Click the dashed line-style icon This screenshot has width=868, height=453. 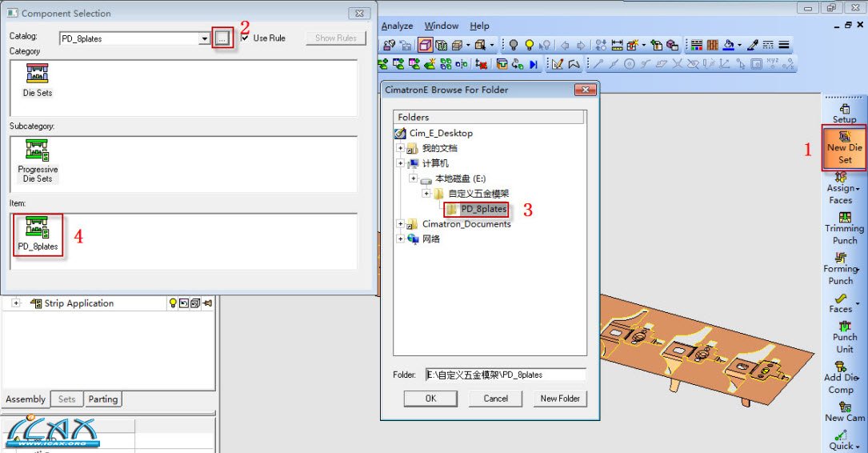click(768, 45)
